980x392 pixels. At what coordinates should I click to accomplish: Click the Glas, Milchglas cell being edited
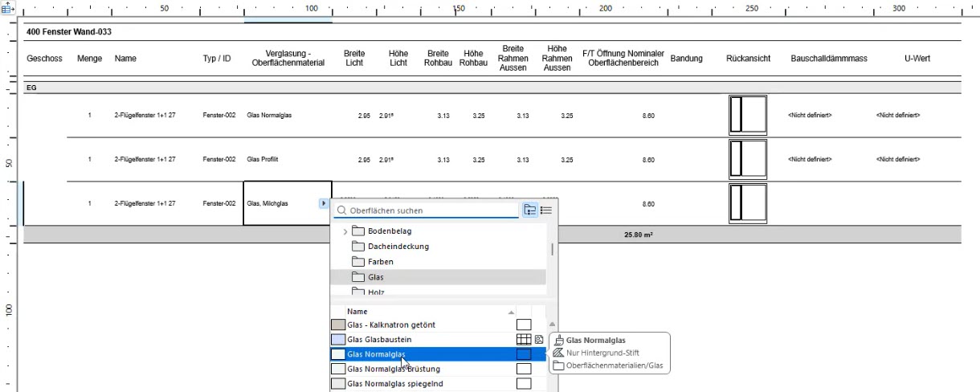coord(287,202)
